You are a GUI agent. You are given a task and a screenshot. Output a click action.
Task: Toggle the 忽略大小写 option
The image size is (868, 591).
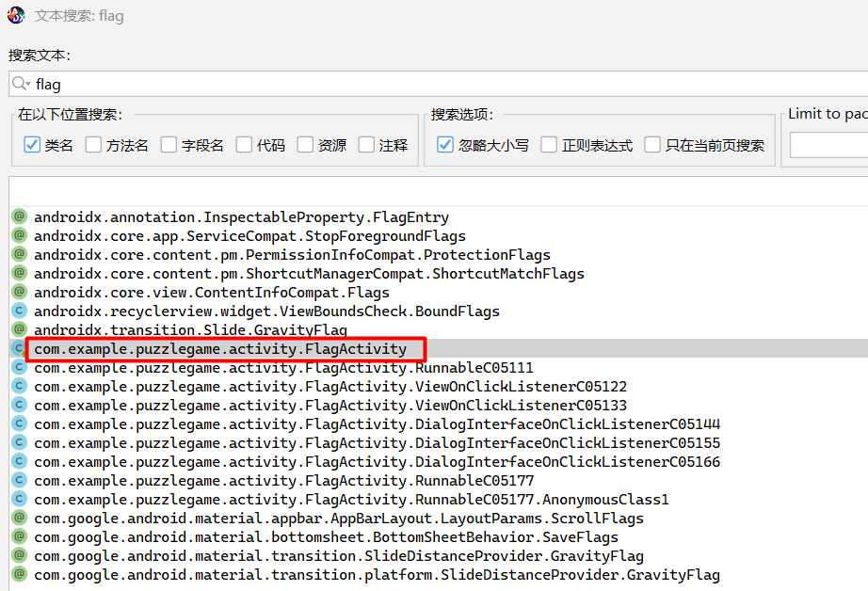pos(445,145)
